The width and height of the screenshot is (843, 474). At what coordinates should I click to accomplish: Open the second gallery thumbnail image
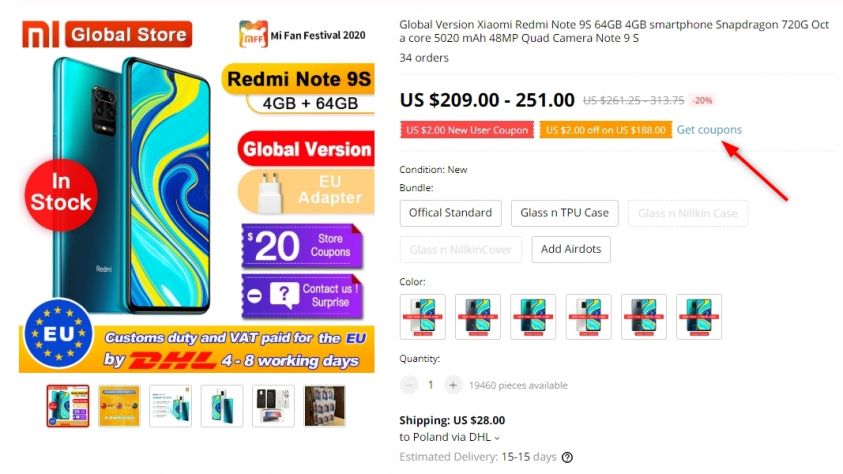[x=119, y=406]
